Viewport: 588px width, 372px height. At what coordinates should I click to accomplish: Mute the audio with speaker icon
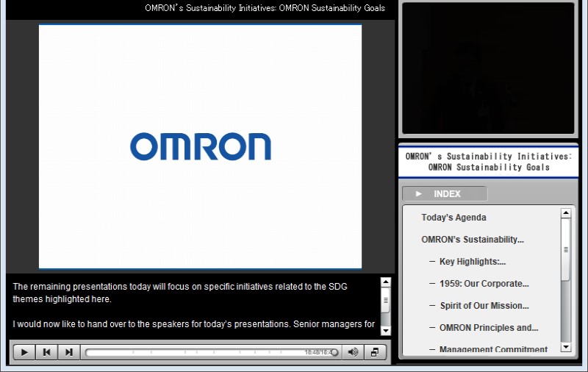pyautogui.click(x=353, y=352)
